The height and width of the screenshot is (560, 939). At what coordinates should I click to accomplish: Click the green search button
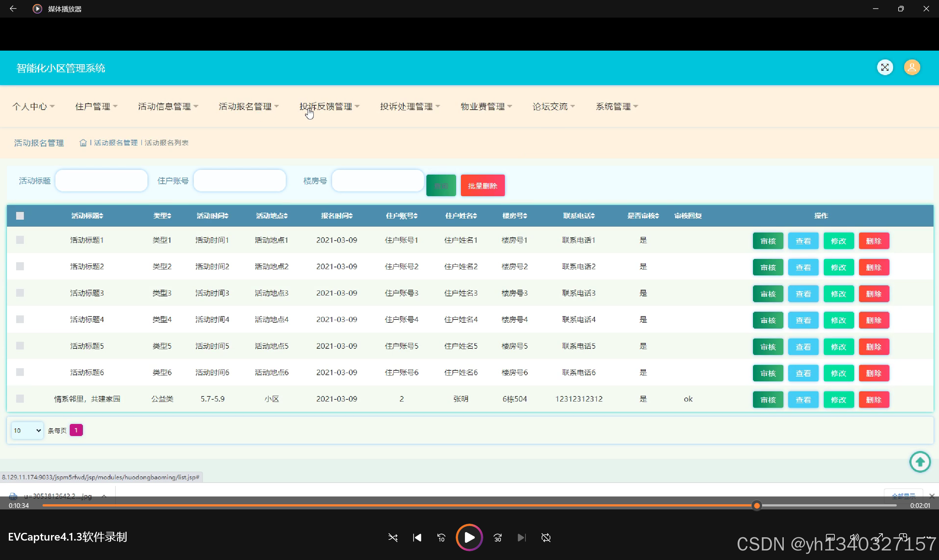441,185
